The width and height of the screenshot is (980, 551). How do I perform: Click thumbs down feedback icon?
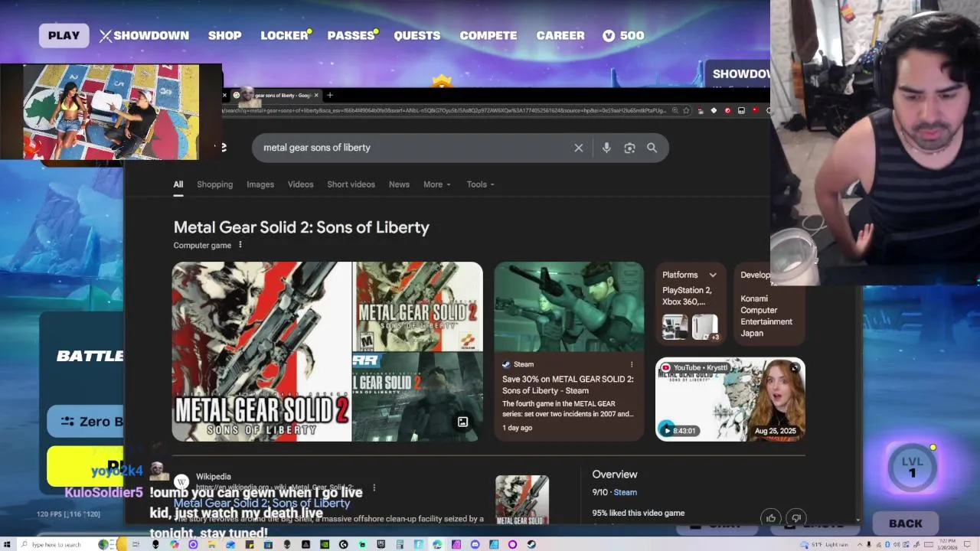(x=796, y=518)
